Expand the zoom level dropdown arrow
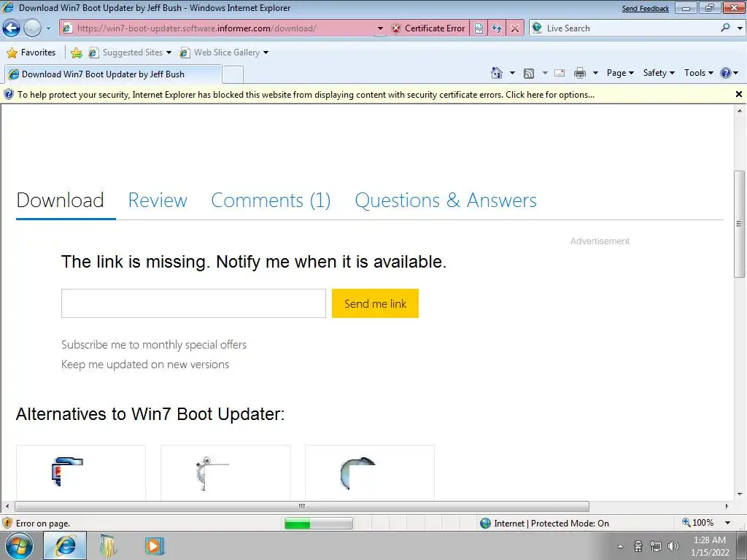The image size is (747, 560). (x=728, y=523)
